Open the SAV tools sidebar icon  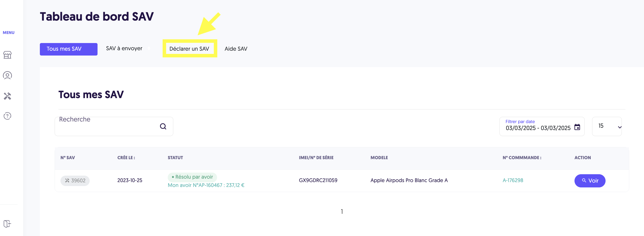7,96
